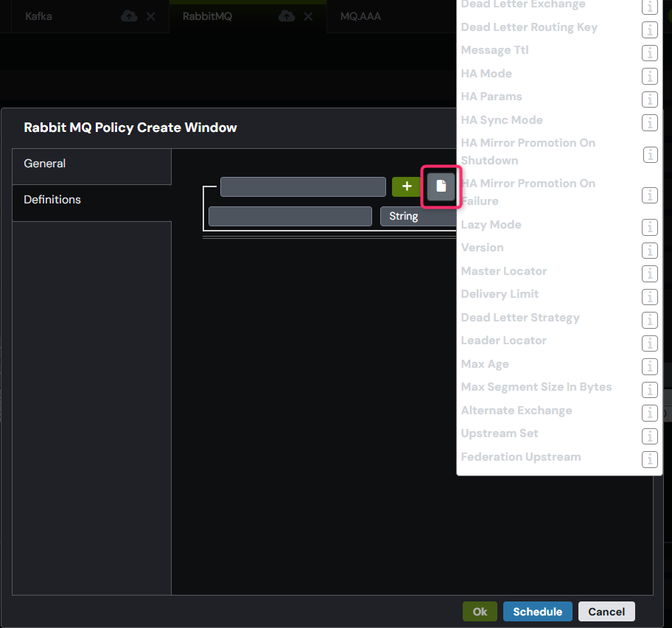Select Federation Upstream from the list
This screenshot has height=628, width=672.
[x=521, y=457]
